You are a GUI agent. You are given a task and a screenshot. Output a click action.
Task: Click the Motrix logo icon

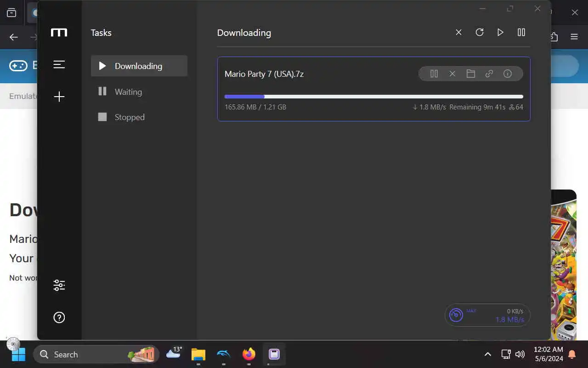click(x=59, y=32)
